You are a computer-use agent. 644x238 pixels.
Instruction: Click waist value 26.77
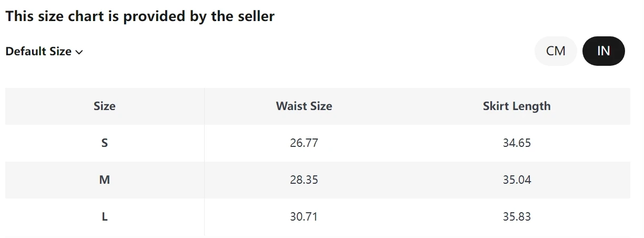tap(304, 143)
